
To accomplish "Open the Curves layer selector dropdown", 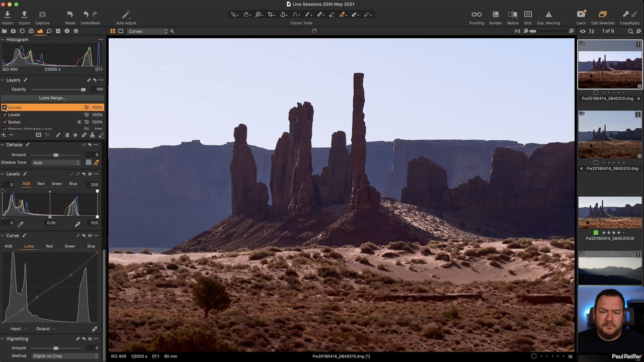I will tap(147, 31).
